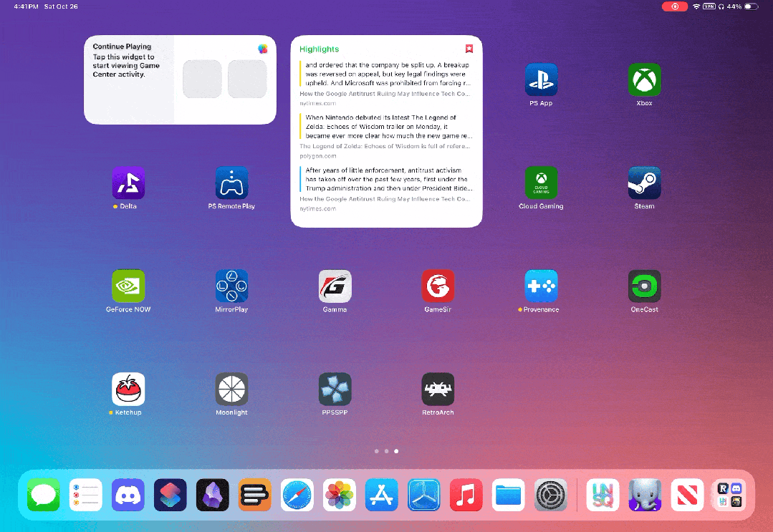Viewport: 773px width, 532px height.
Task: Open the UNSQ app in dock
Action: point(602,495)
